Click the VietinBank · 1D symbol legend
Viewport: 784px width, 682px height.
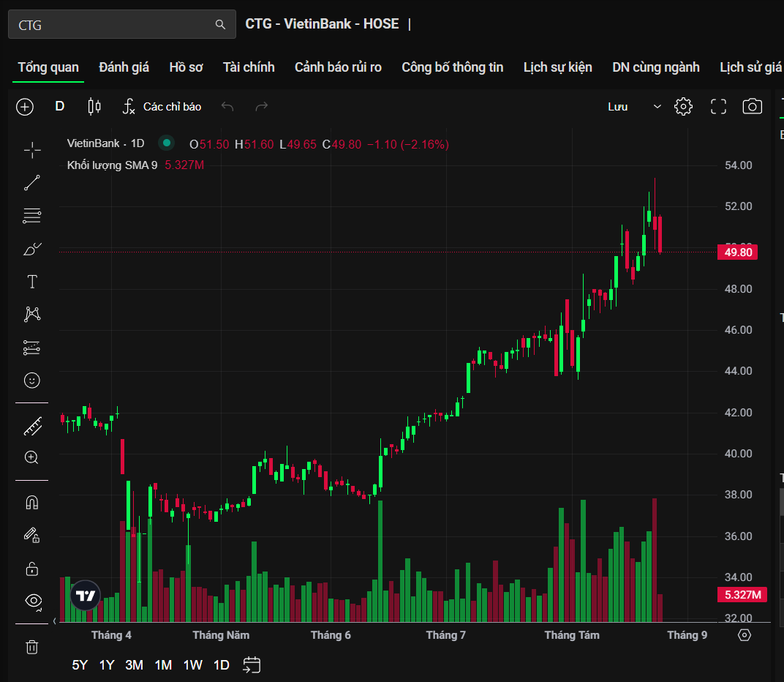click(105, 143)
